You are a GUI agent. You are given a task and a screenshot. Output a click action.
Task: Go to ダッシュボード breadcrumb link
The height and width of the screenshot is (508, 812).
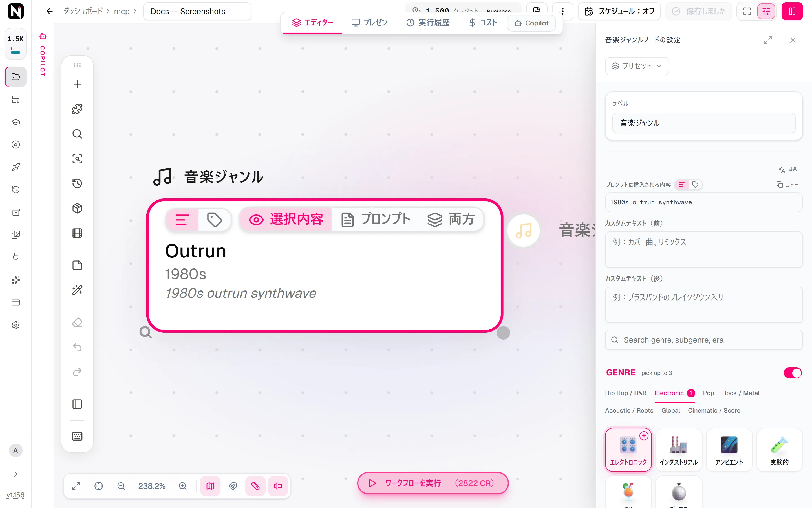pos(83,11)
